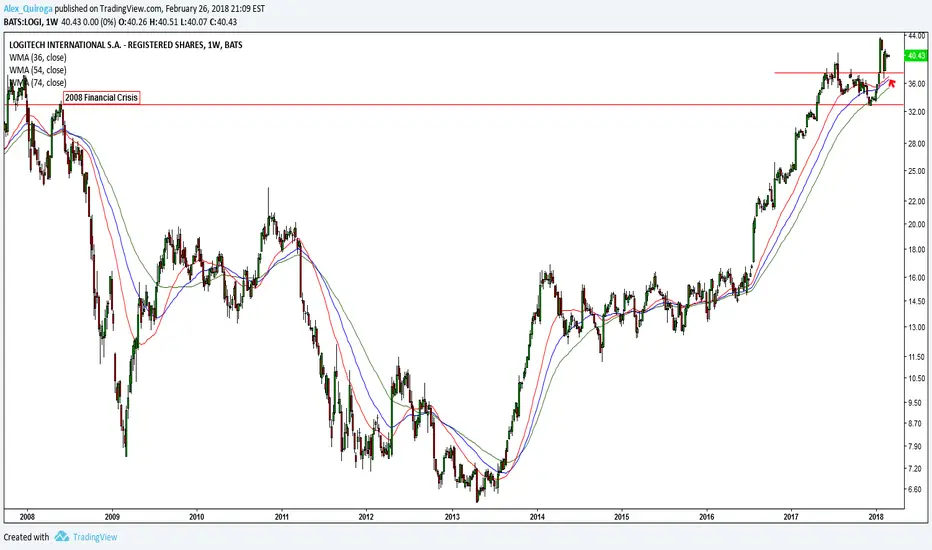The height and width of the screenshot is (550, 932).
Task: Click the 9.50 price axis label
Action: click(917, 403)
